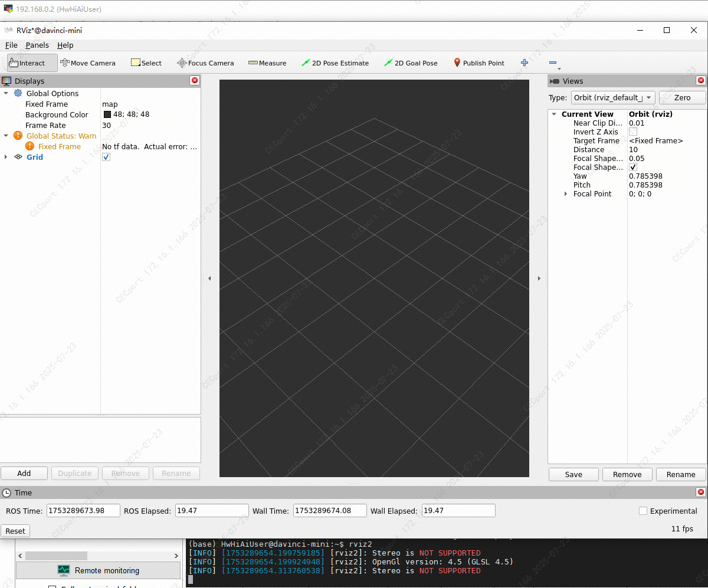Open the Help menu
The height and width of the screenshot is (588, 708).
point(65,45)
